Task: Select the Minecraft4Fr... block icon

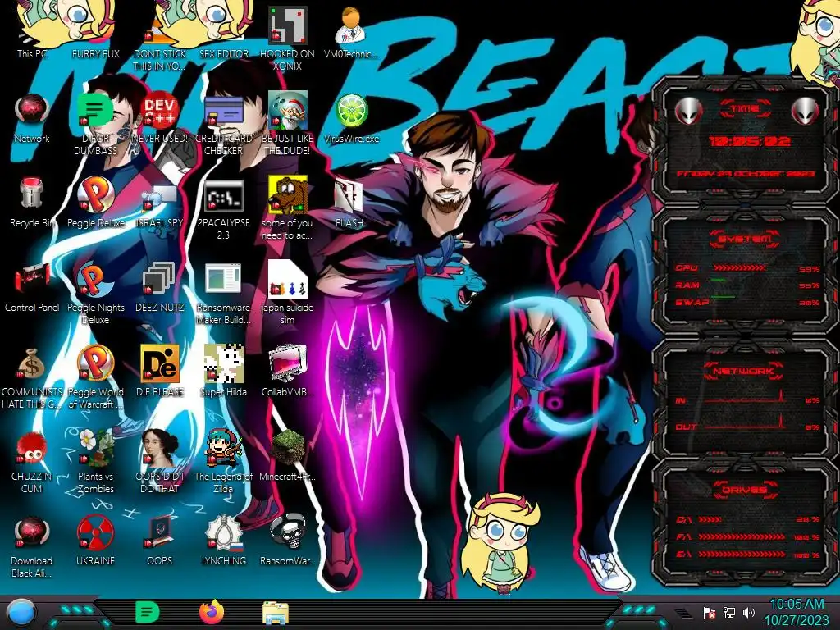Action: (x=288, y=456)
